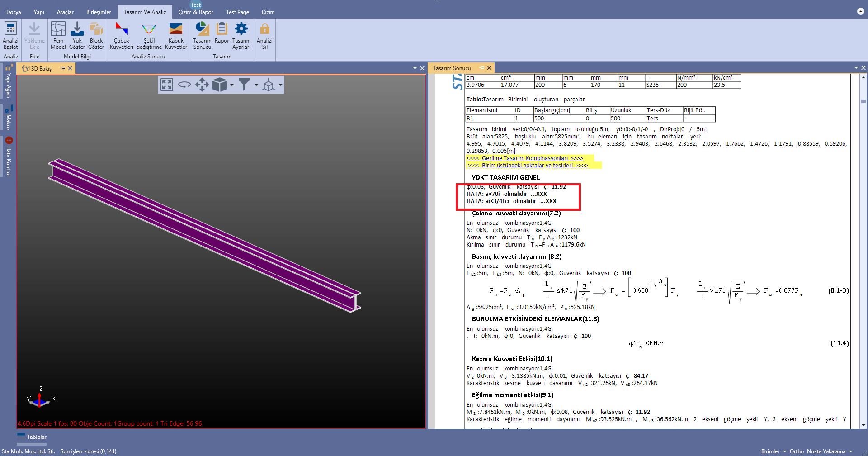Select the rotate view tool
868x456 pixels.
[184, 85]
